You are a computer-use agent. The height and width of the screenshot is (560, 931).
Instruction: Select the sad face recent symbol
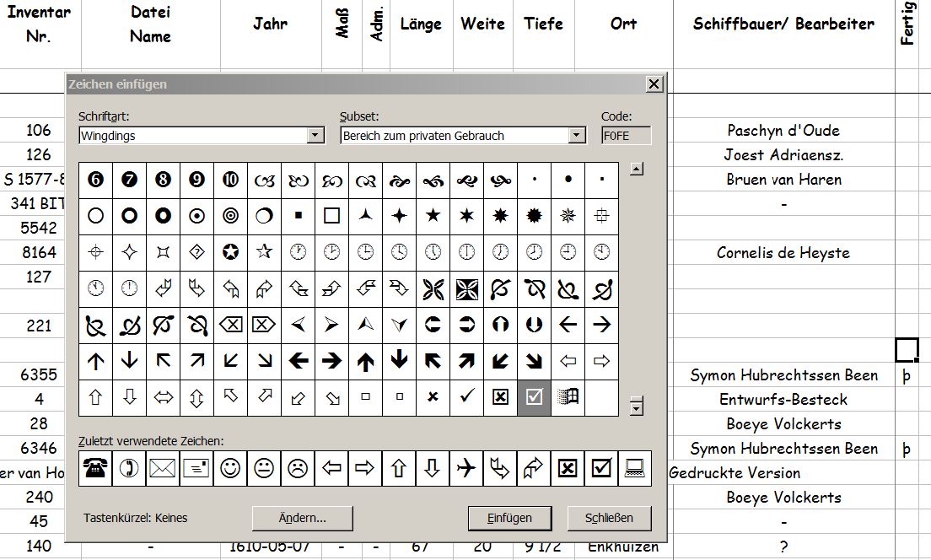(298, 468)
